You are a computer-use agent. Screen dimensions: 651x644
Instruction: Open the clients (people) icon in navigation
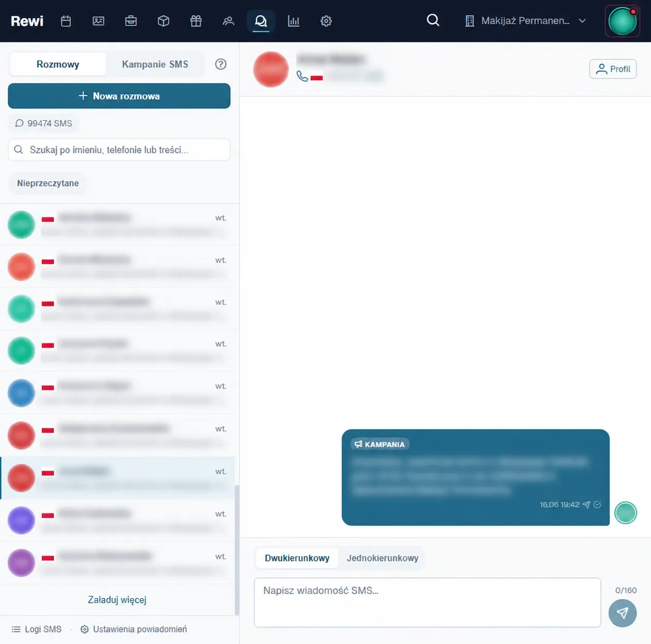228,21
